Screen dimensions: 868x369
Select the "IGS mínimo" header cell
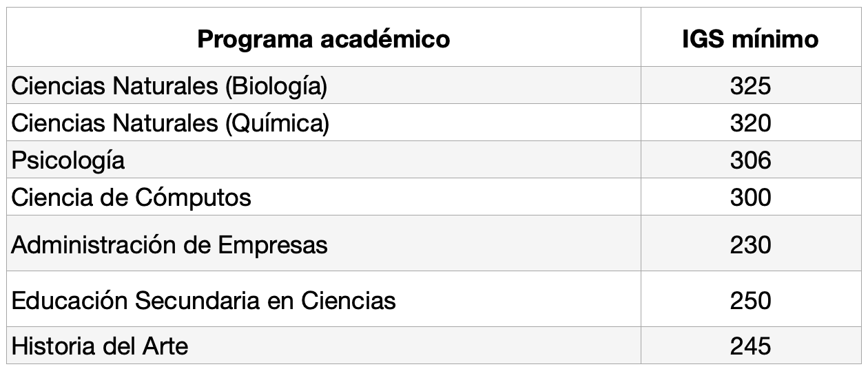point(750,39)
